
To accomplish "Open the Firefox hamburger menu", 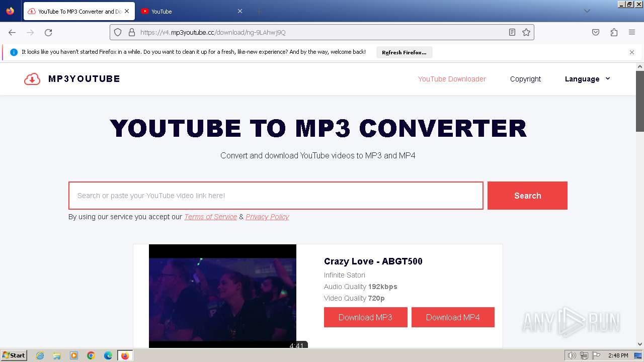I will pos(632,32).
